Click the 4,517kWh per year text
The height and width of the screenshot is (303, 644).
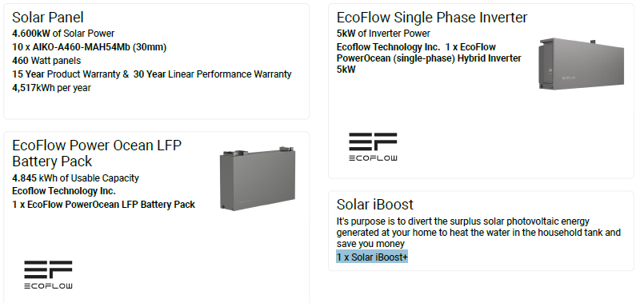pyautogui.click(x=51, y=88)
